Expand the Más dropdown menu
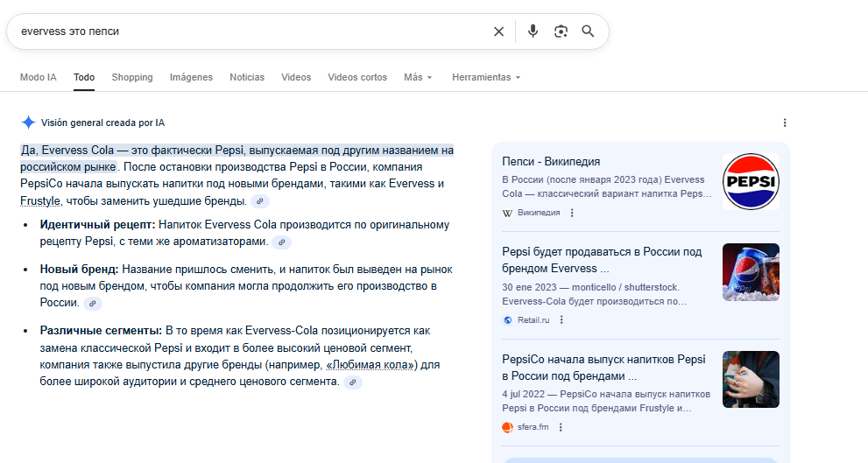Image resolution: width=868 pixels, height=463 pixels. [418, 77]
